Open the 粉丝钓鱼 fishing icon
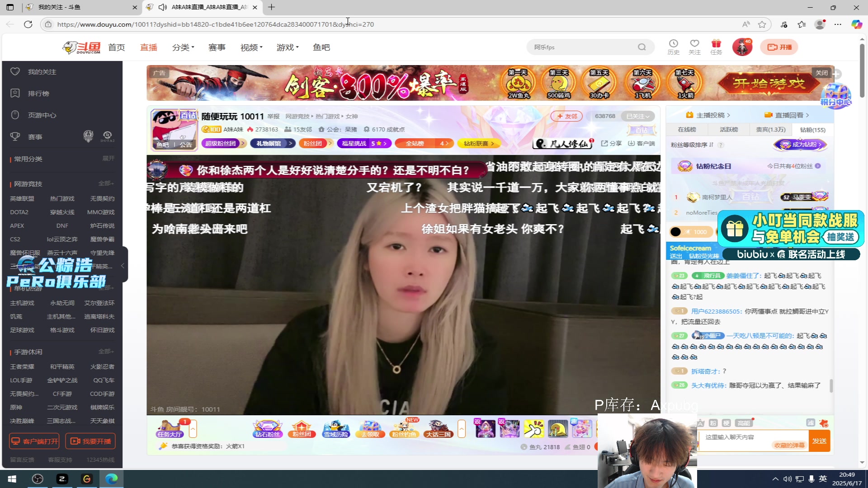The height and width of the screenshot is (488, 868). coord(404,429)
